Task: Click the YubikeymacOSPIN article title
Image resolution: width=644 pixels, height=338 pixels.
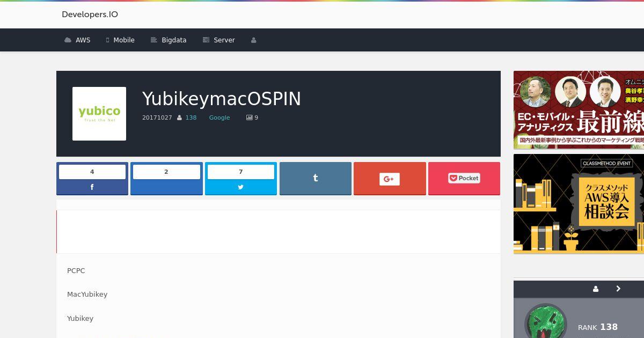Action: (x=222, y=99)
